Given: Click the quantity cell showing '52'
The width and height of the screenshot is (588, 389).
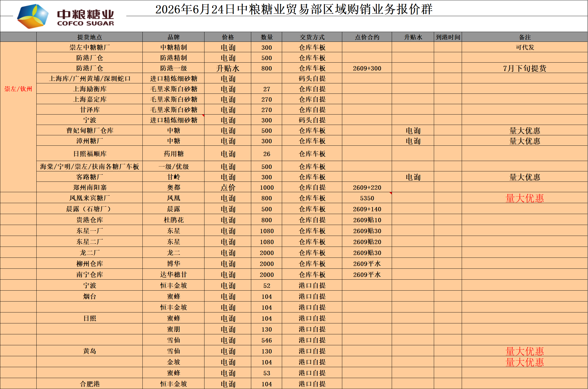Looking at the screenshot, I should (x=267, y=285).
